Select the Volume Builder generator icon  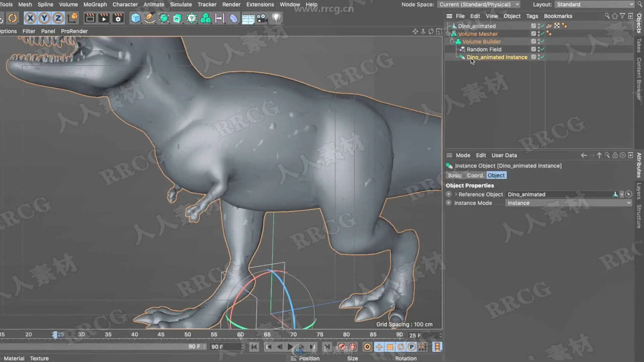[206, 18]
